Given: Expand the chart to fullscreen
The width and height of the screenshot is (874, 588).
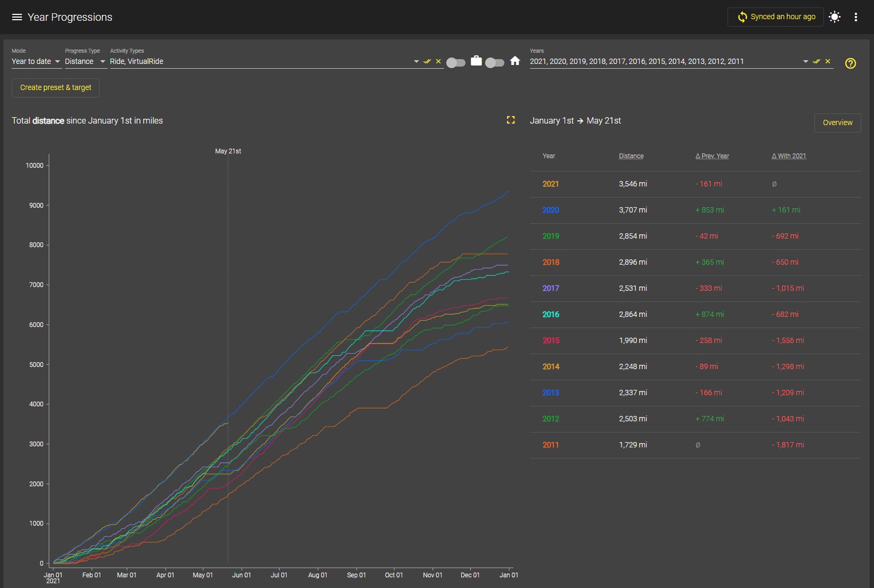Looking at the screenshot, I should click(x=511, y=120).
